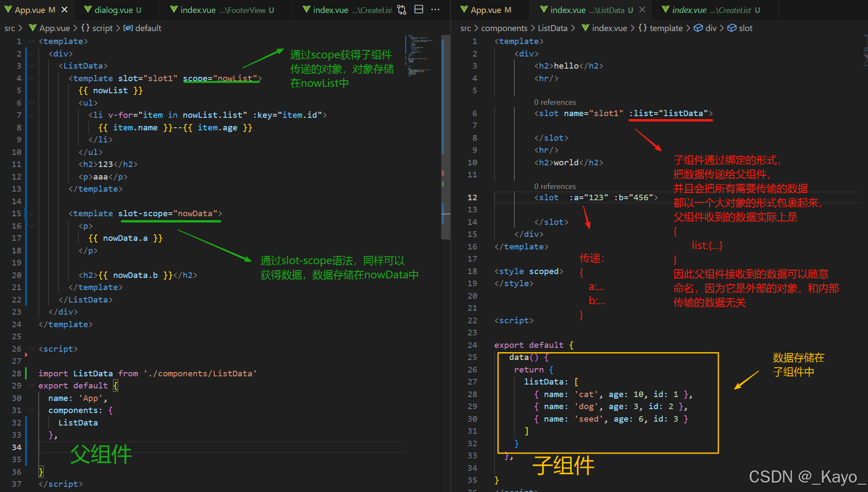Fold the p block at line 16

31,226
